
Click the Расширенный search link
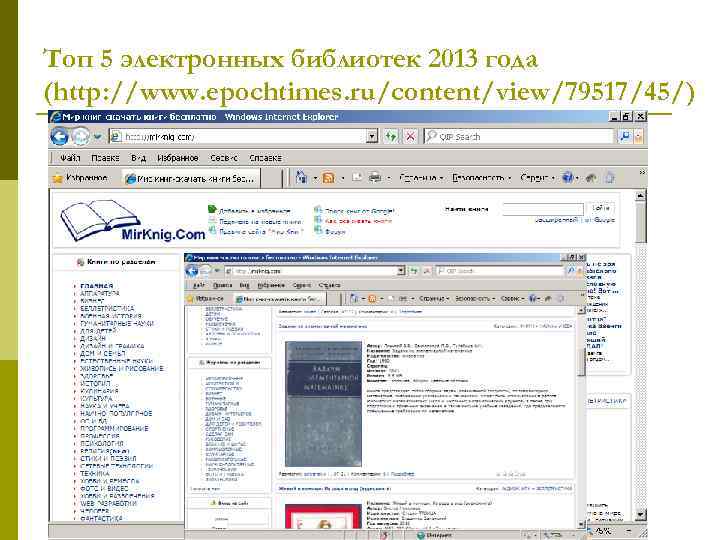click(556, 220)
